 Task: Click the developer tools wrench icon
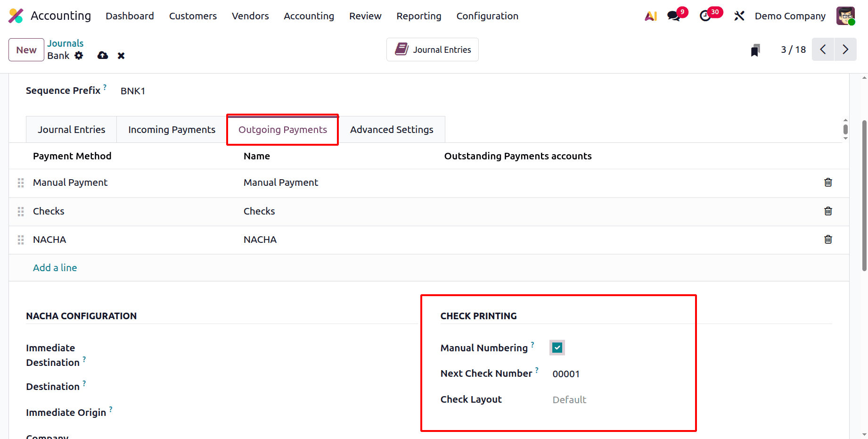coord(739,16)
